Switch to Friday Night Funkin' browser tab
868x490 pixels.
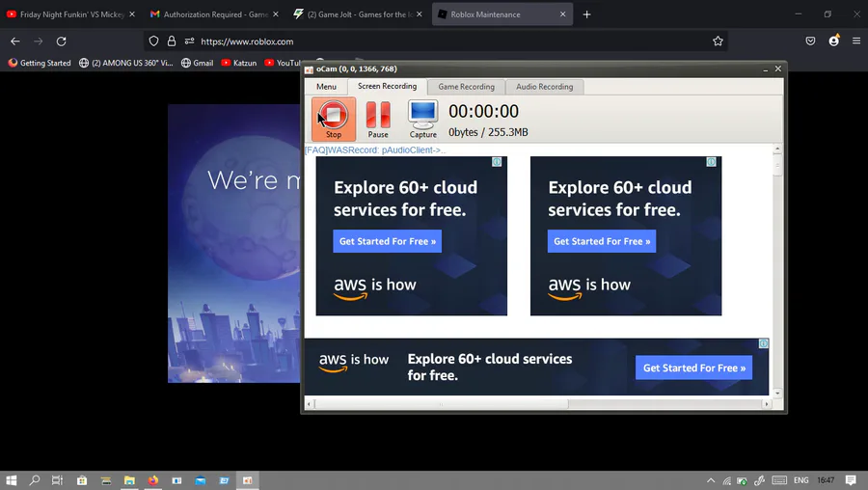(70, 14)
